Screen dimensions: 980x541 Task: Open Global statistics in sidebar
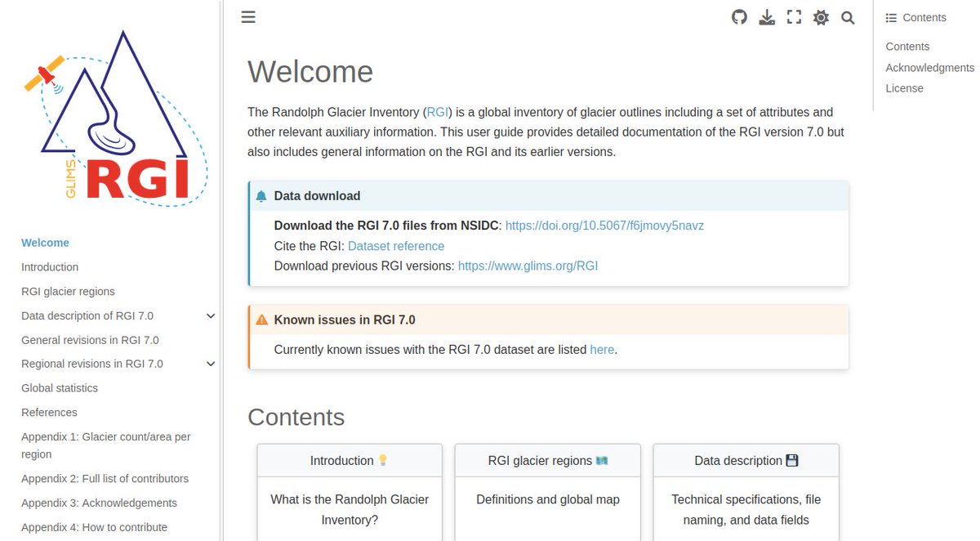tap(60, 388)
